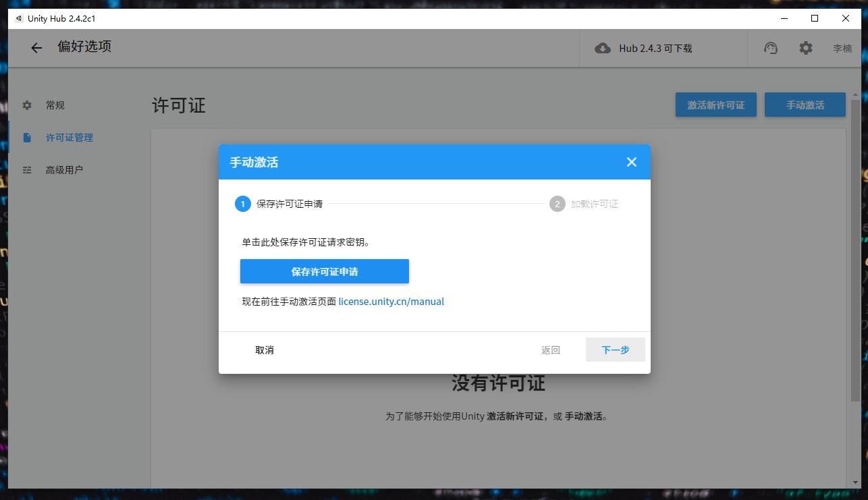Click the 没有许可证 heading
Screen dimensions: 868x500
point(498,383)
